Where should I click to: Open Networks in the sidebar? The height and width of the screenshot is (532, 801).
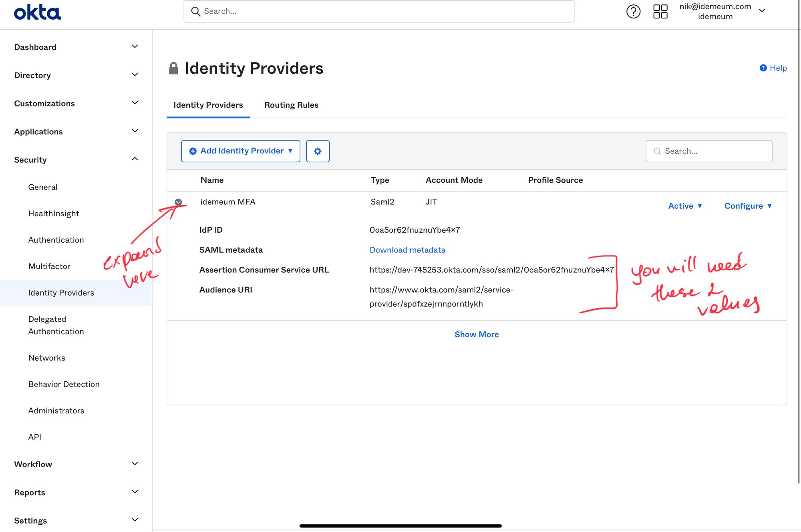click(47, 358)
